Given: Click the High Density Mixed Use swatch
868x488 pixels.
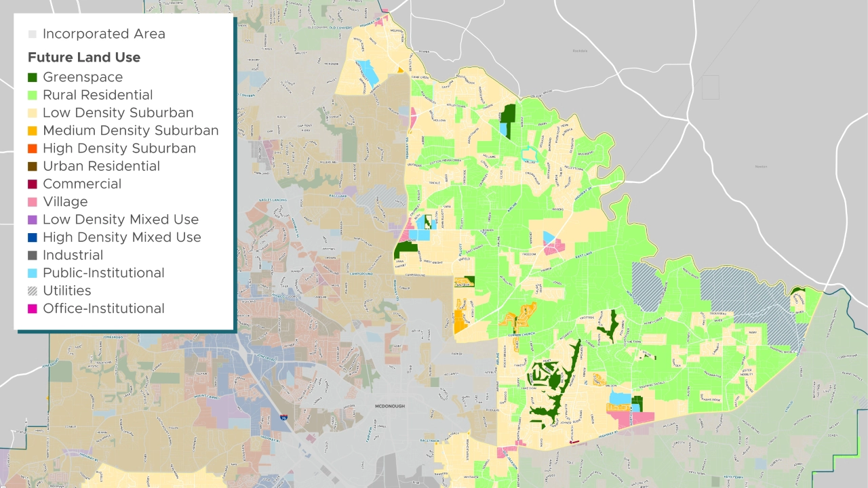Looking at the screenshot, I should (x=33, y=237).
